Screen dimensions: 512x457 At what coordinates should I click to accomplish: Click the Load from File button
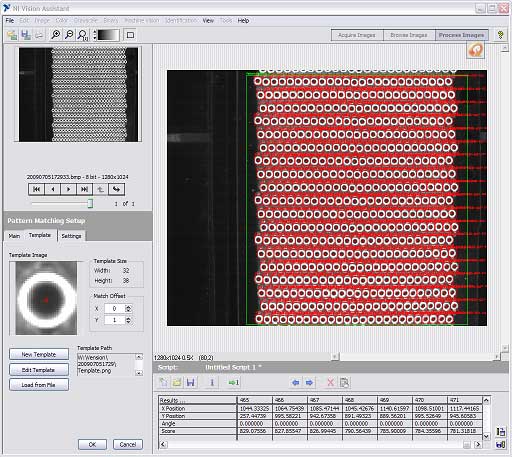pos(39,385)
